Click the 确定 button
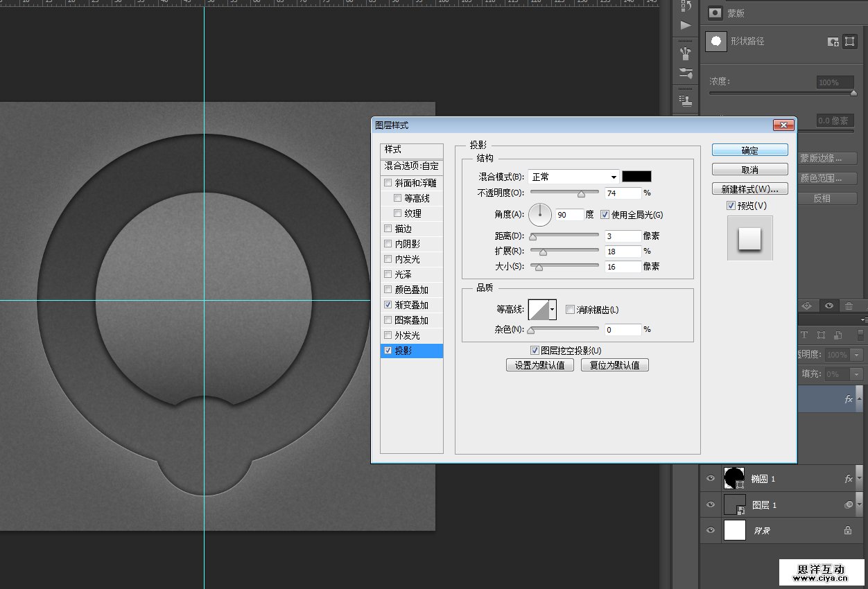The image size is (868, 589). click(x=749, y=150)
